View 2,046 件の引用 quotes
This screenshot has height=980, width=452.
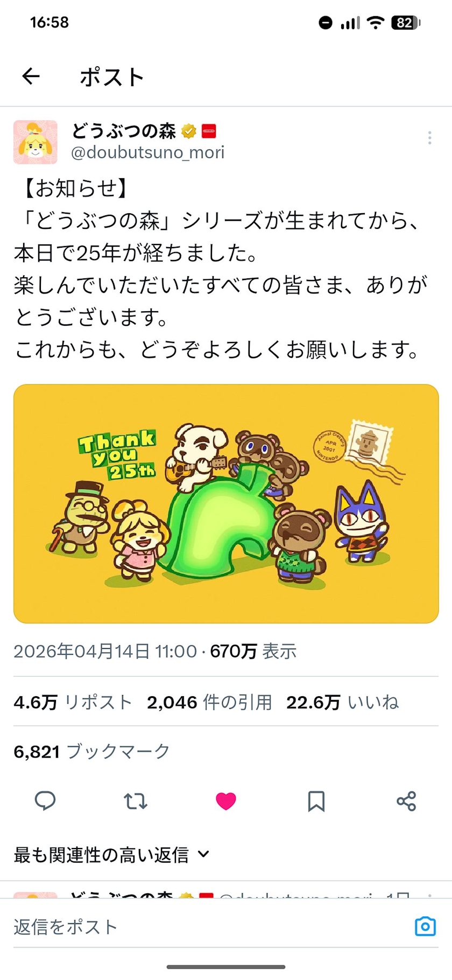[209, 702]
